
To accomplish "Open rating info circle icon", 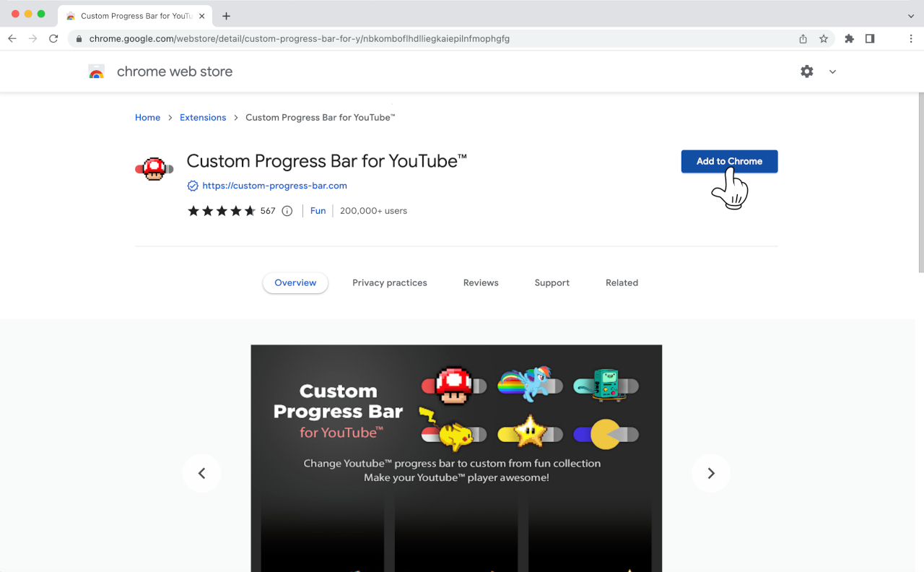I will tap(287, 211).
